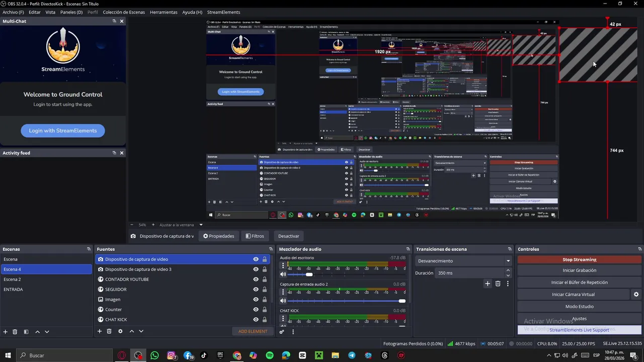Toggle visibility of SEGUIDOR source
644x362 pixels.
tap(256, 290)
